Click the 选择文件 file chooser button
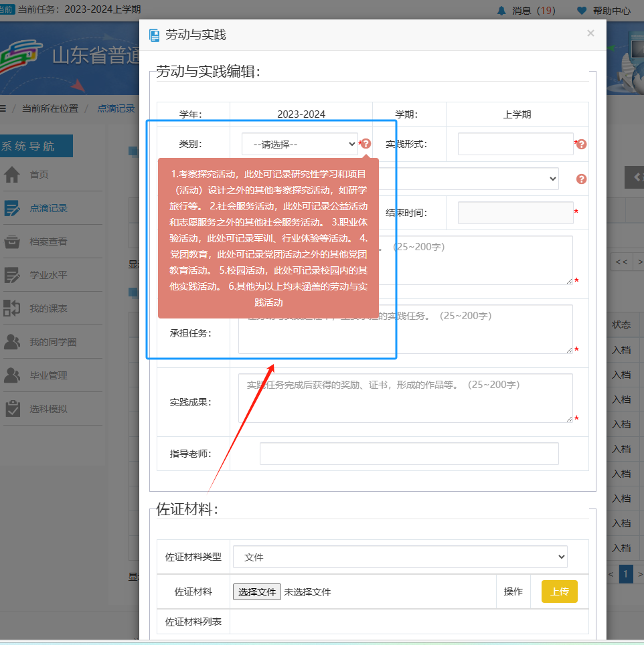Image resolution: width=644 pixels, height=645 pixels. pos(257,592)
